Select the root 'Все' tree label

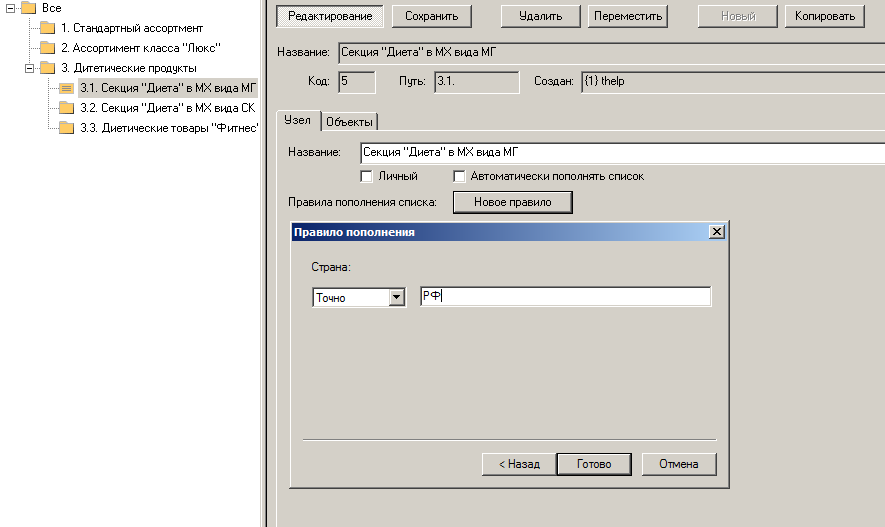pos(51,8)
